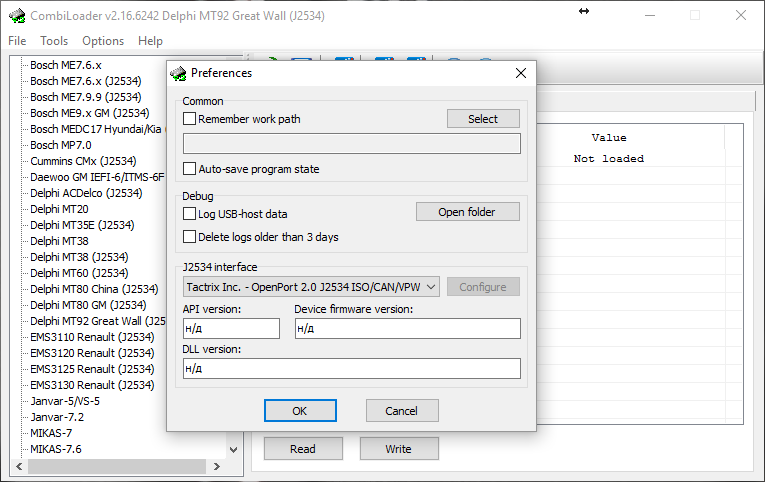Open the Tools menu
Viewport: 765px width, 482px height.
(x=54, y=41)
